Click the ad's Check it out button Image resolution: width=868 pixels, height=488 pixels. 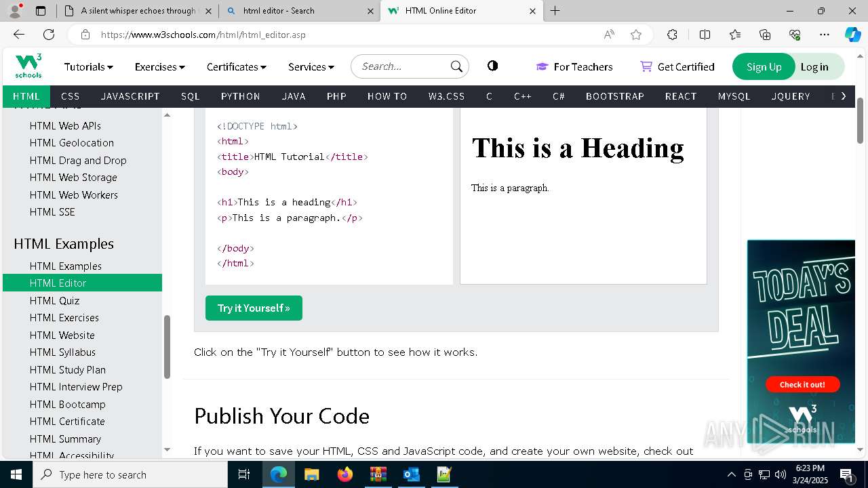pos(802,384)
